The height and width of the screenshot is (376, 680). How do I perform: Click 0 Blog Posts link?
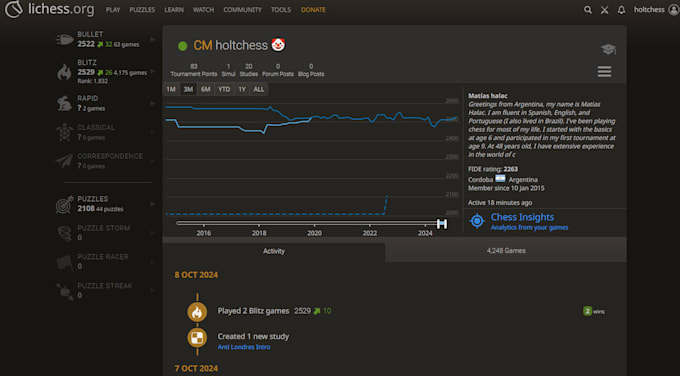click(x=311, y=70)
